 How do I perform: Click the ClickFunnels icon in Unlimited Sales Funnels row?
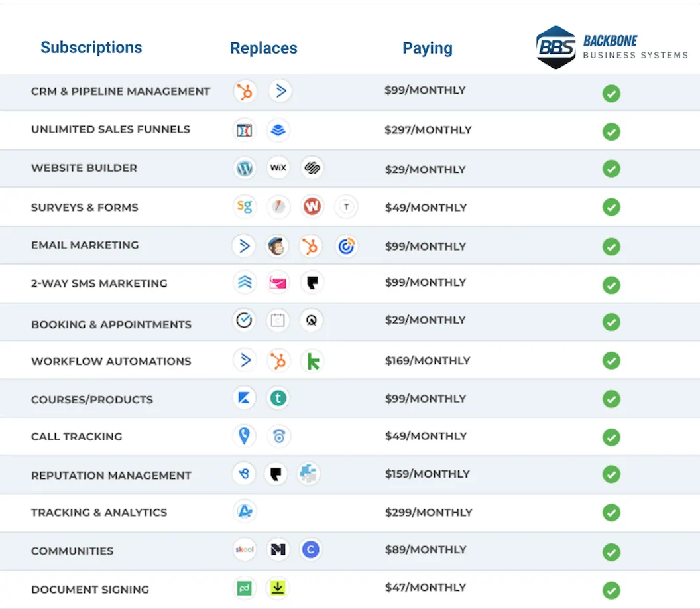click(x=244, y=131)
